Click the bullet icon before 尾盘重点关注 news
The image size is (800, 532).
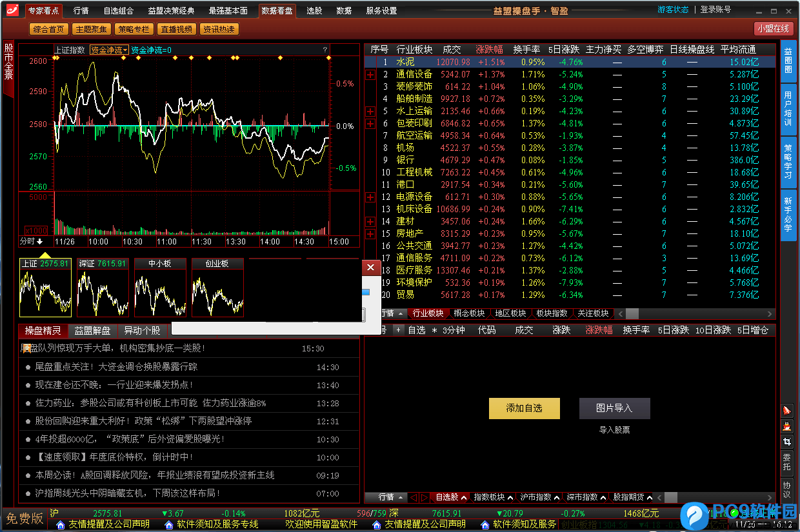(x=28, y=367)
